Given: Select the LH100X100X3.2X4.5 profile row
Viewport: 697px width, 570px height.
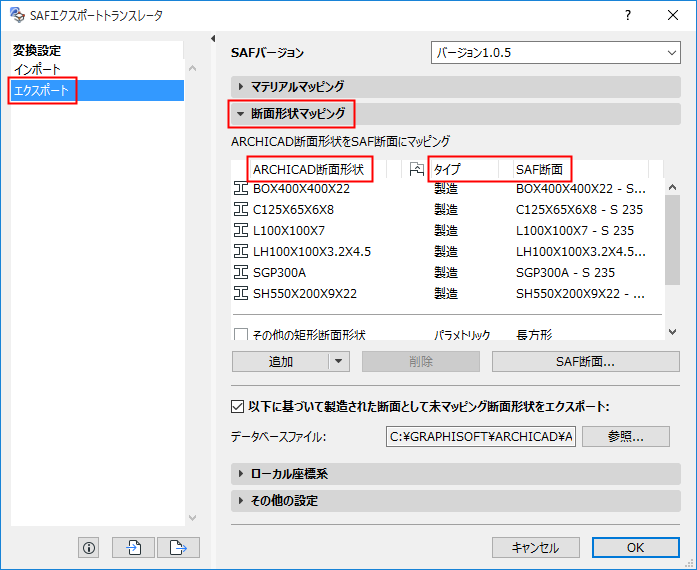Looking at the screenshot, I should [x=448, y=251].
